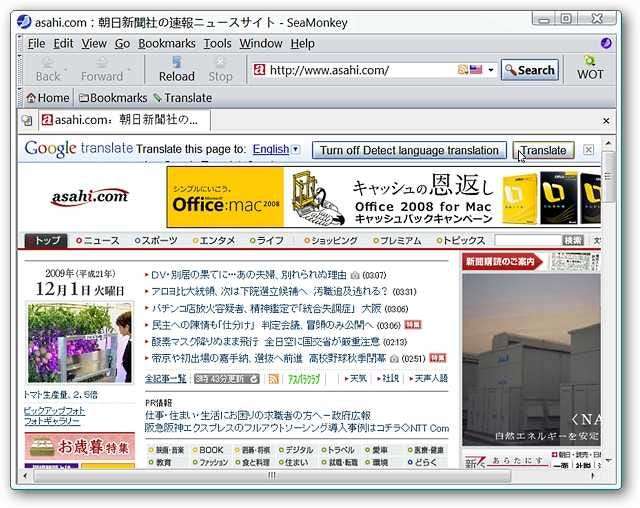
Task: Open the Bookmarks menu
Action: pyautogui.click(x=167, y=43)
